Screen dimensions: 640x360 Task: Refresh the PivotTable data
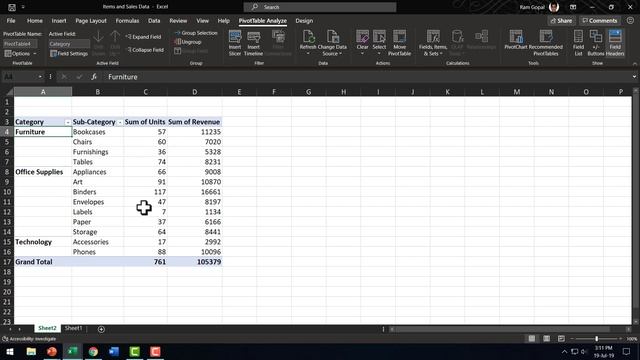coord(308,42)
